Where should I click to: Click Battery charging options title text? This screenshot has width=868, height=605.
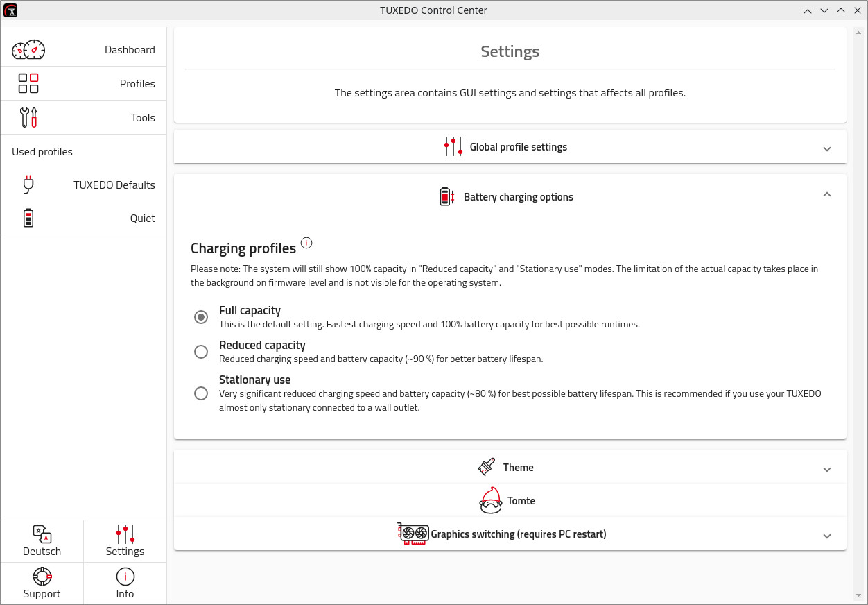click(519, 197)
